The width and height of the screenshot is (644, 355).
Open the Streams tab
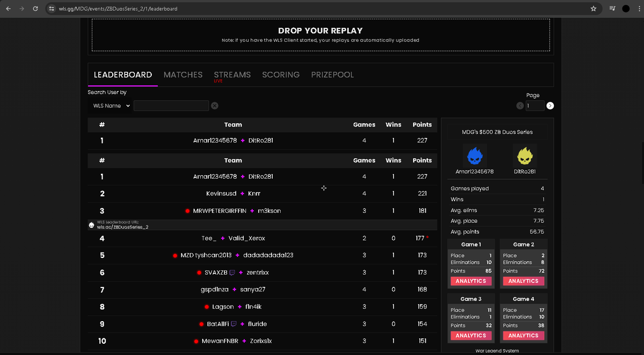[232, 75]
